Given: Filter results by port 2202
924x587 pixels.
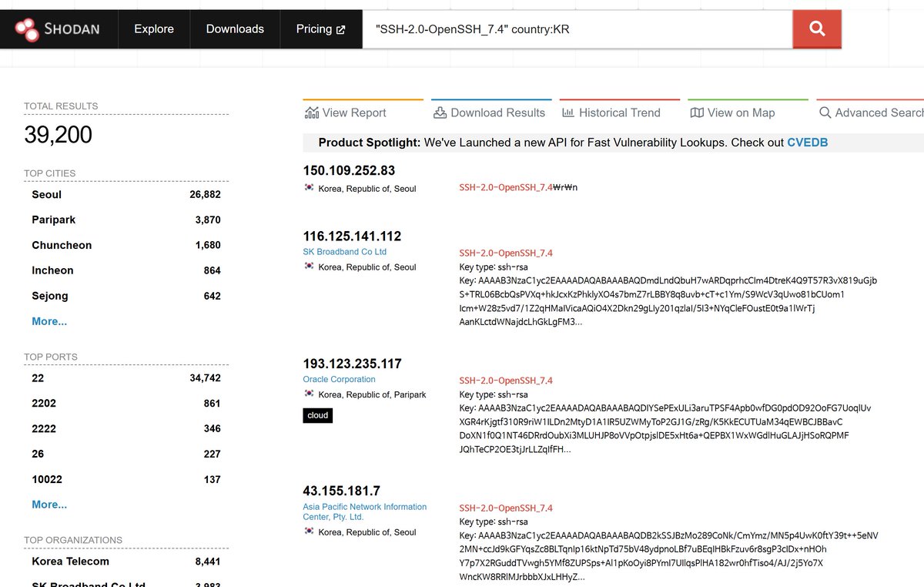Looking at the screenshot, I should (44, 403).
